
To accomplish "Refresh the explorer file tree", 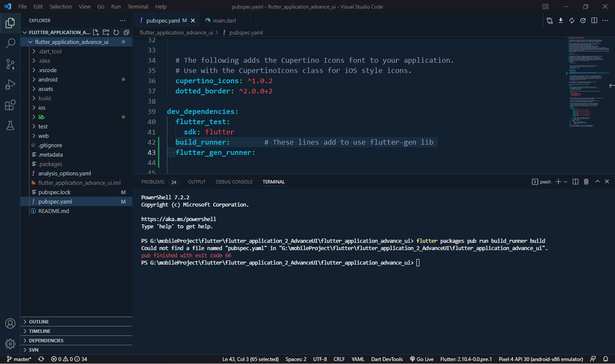I will tap(116, 32).
